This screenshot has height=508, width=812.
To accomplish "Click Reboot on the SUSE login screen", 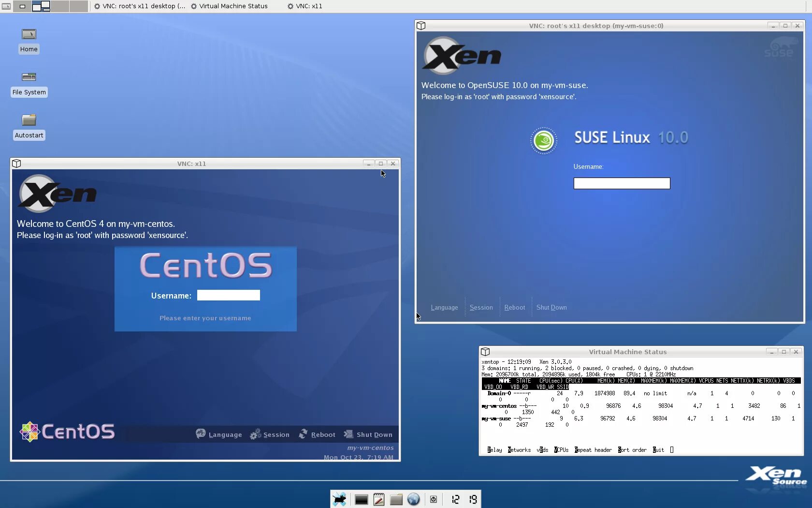I will tap(515, 308).
